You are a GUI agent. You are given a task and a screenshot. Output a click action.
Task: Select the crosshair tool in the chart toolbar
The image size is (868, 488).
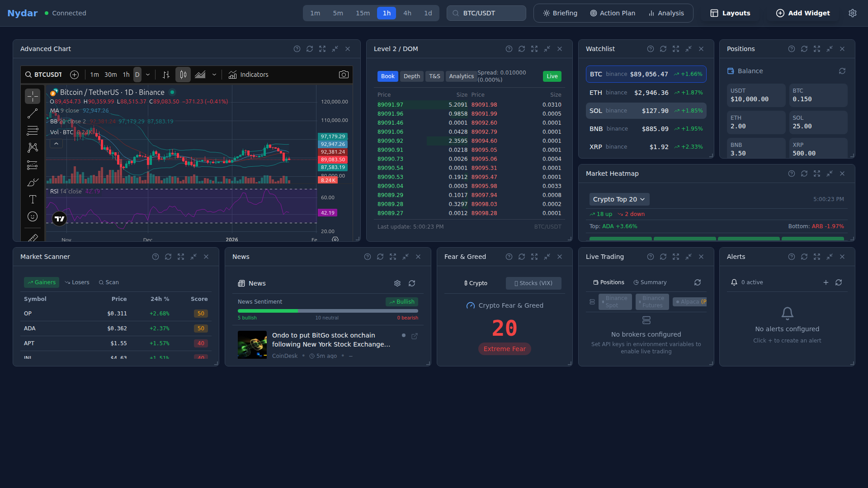tap(33, 96)
